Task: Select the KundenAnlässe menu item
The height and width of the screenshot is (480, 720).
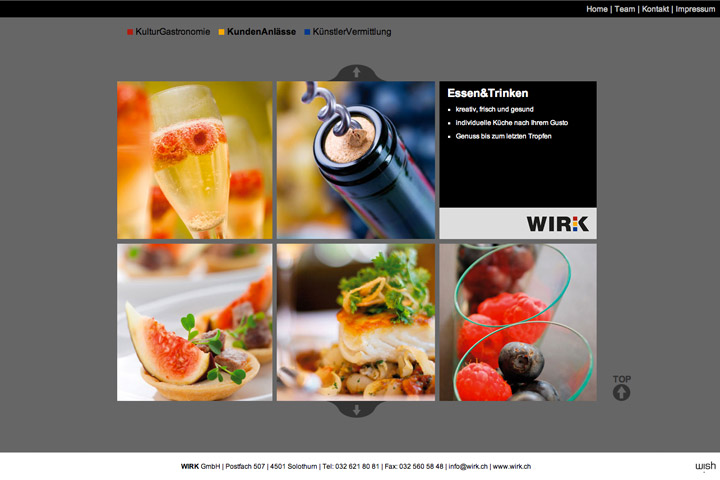Action: 261,32
